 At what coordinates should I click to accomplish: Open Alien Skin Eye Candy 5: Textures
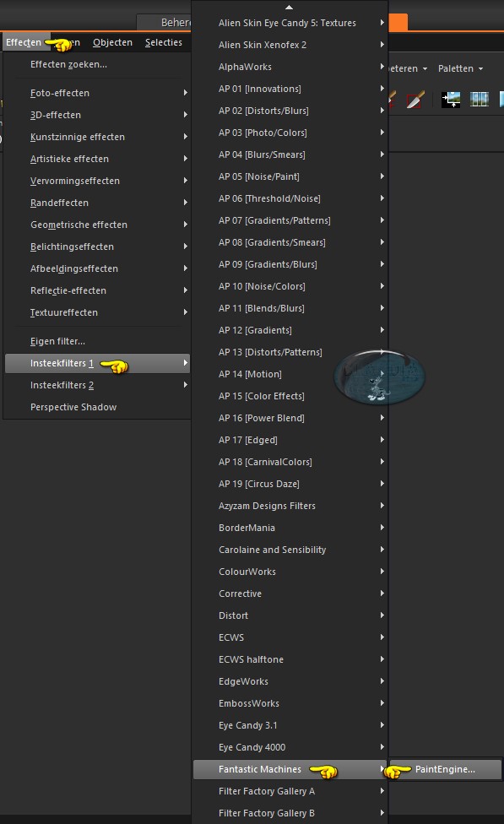pos(290,23)
